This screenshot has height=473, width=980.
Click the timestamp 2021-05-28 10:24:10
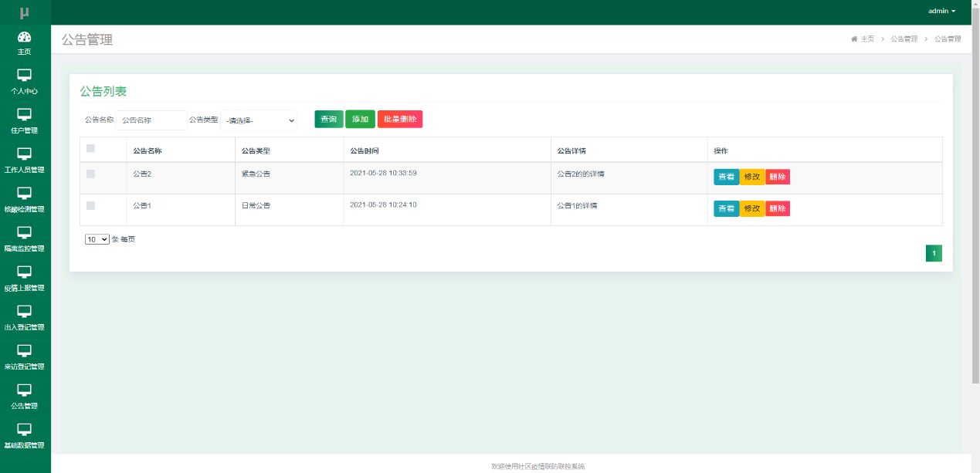pyautogui.click(x=383, y=204)
